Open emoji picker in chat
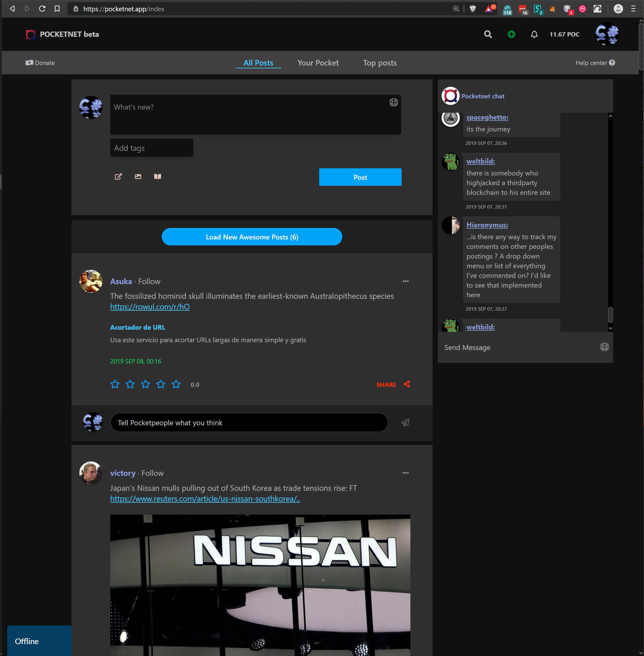The image size is (644, 656). pyautogui.click(x=604, y=347)
